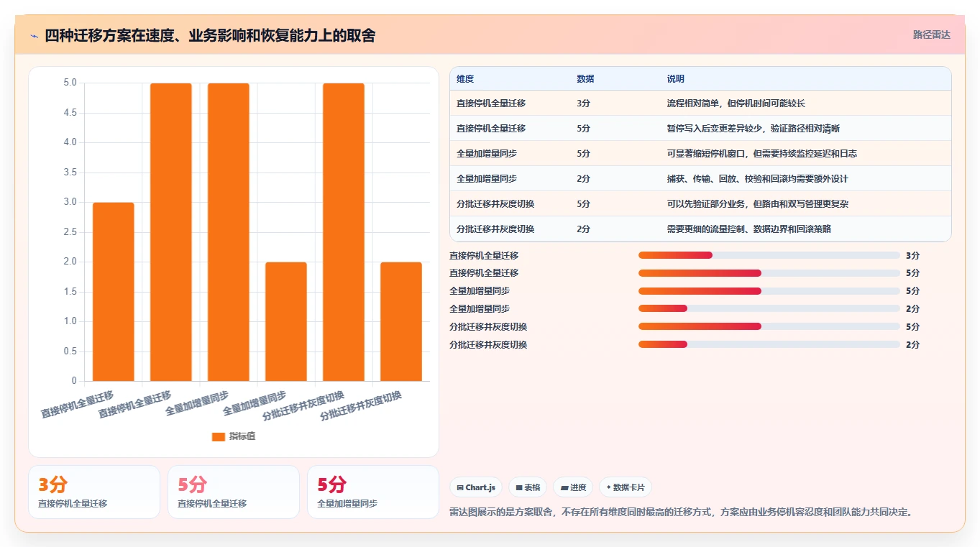
Task: Open the 5分 直接停机全量迁移 data card
Action: tap(234, 492)
